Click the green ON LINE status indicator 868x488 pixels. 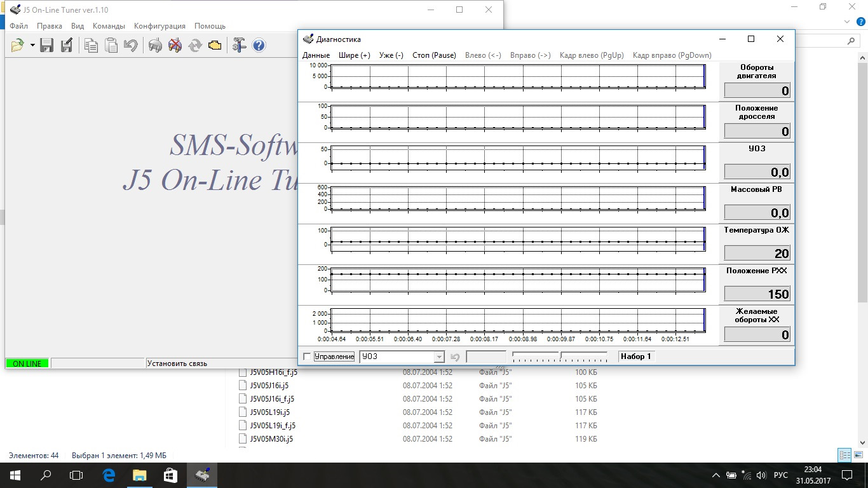(x=27, y=363)
